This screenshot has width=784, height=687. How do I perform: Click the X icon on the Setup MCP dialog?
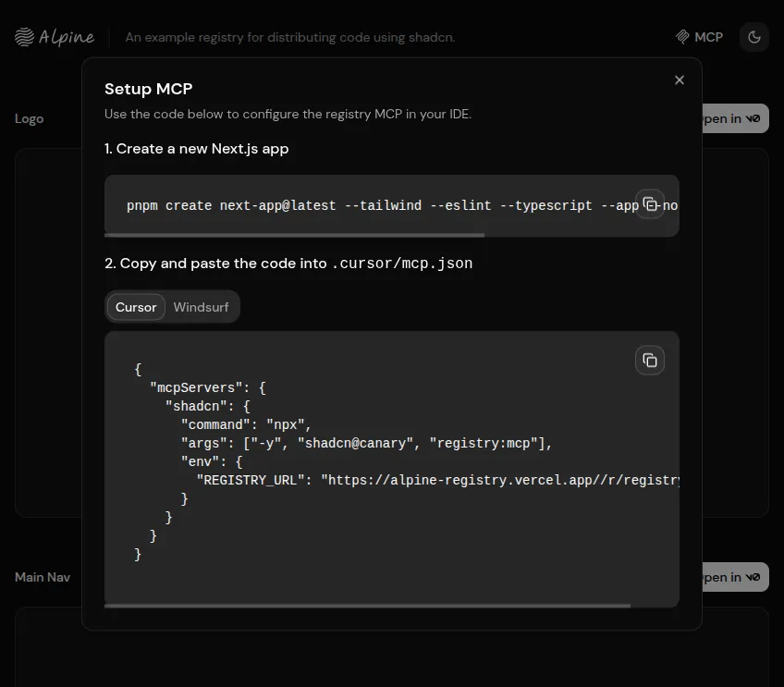[680, 80]
